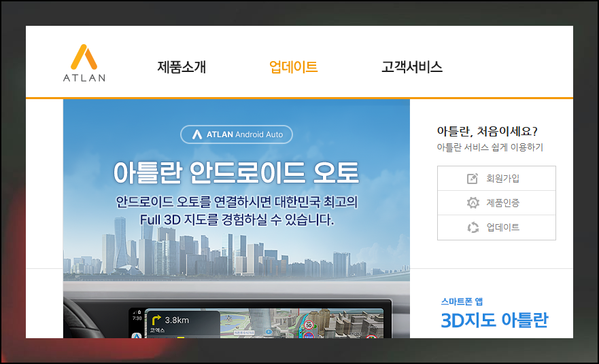Open the 회원가입 sidebar button
Image resolution: width=599 pixels, height=364 pixels.
click(x=496, y=178)
